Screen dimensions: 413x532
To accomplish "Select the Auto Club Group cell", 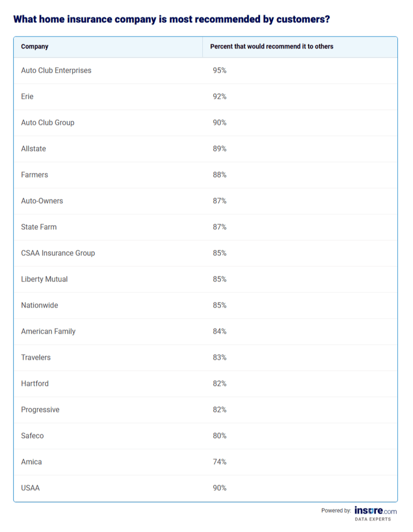I will [x=47, y=122].
